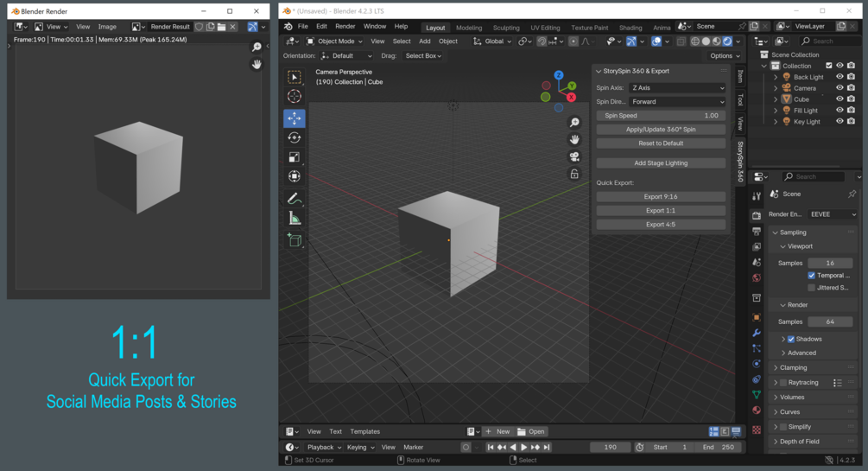Image resolution: width=868 pixels, height=471 pixels.
Task: Open the Spin Direction Forward dropdown
Action: 678,101
